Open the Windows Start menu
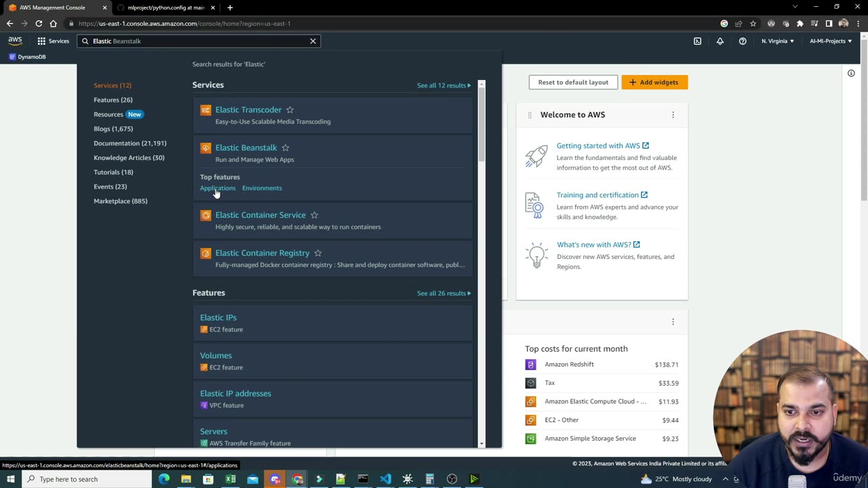 tap(10, 479)
